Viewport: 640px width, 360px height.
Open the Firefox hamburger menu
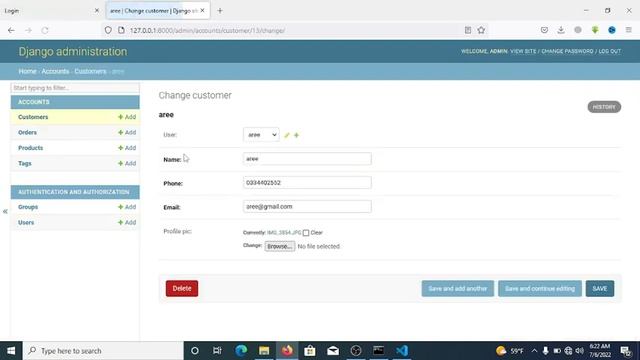coord(629,30)
